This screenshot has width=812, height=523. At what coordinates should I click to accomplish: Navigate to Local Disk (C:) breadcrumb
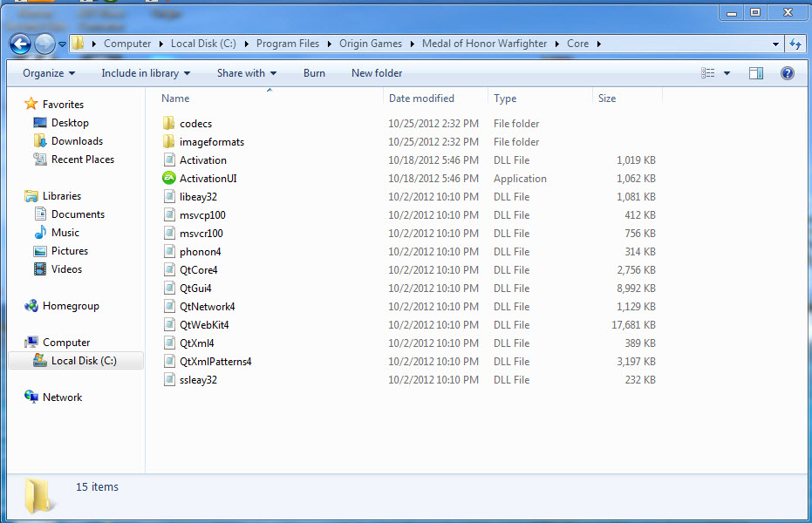(x=203, y=44)
